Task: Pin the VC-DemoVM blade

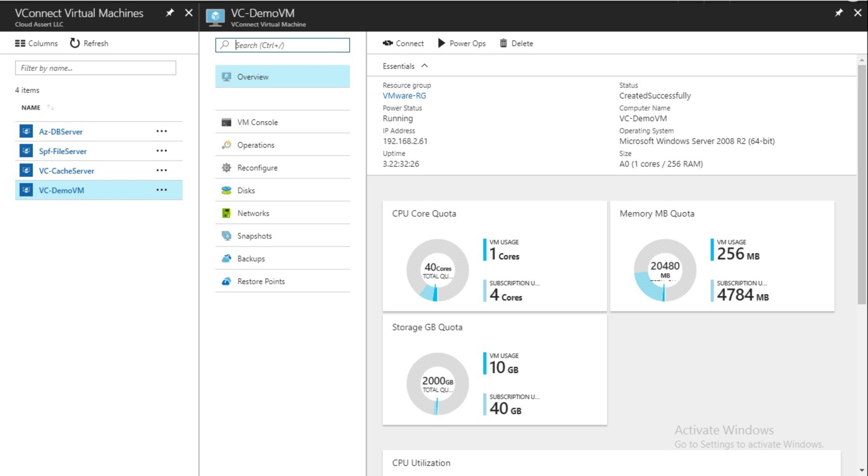Action: [839, 13]
